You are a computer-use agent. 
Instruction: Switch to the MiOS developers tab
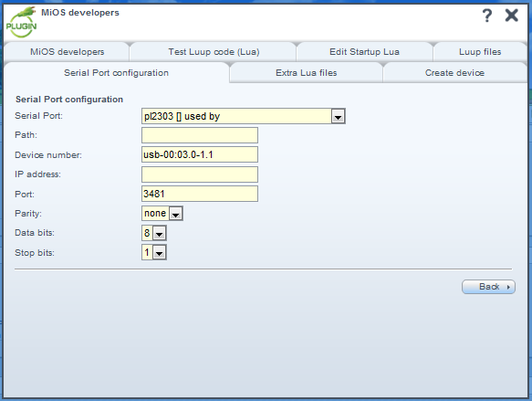(67, 52)
